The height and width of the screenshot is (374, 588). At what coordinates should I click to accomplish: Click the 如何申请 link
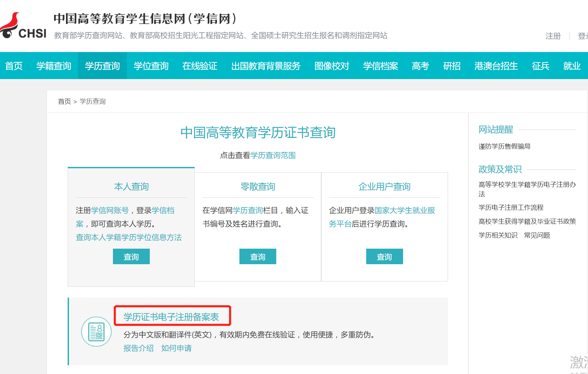click(x=177, y=348)
